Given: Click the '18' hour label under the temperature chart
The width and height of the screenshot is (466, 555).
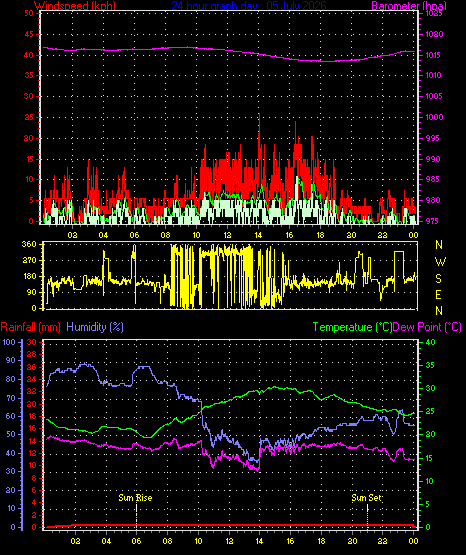Looking at the screenshot, I should [x=321, y=541].
